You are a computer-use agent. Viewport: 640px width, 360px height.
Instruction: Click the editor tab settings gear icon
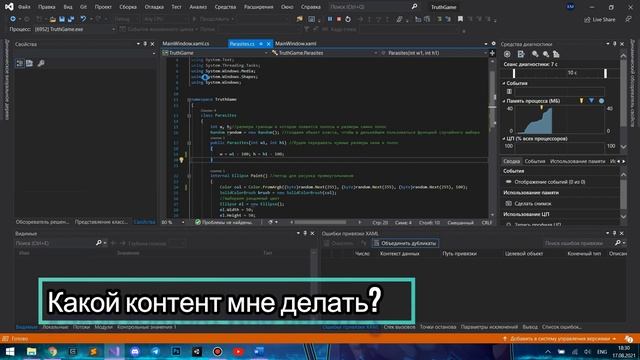click(x=493, y=44)
